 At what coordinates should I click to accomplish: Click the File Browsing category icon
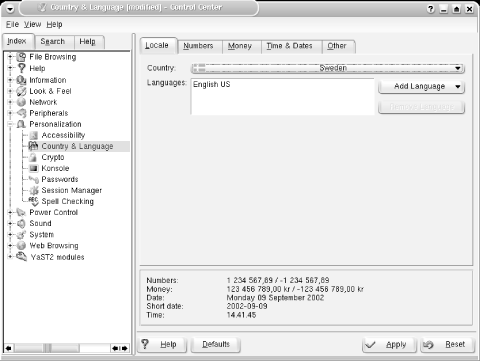[21, 57]
